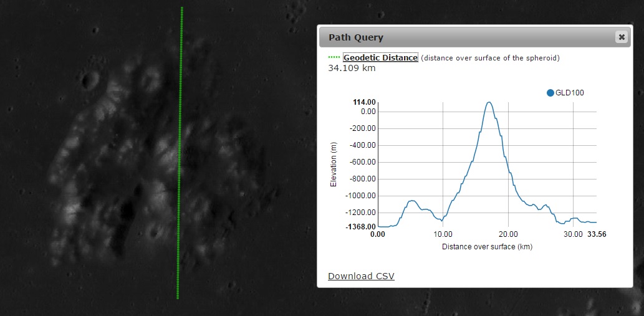Click the 10.00 distance axis tick label
The width and height of the screenshot is (644, 316).
click(x=443, y=234)
